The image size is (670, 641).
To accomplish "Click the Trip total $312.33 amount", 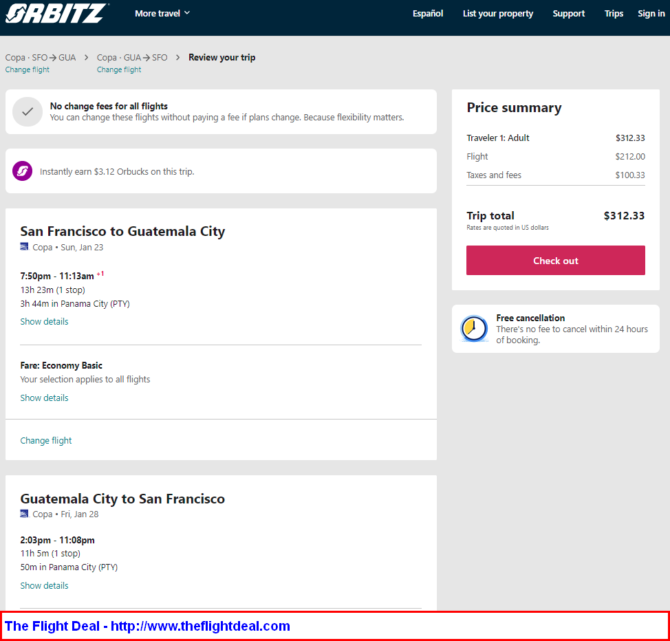I will 624,215.
